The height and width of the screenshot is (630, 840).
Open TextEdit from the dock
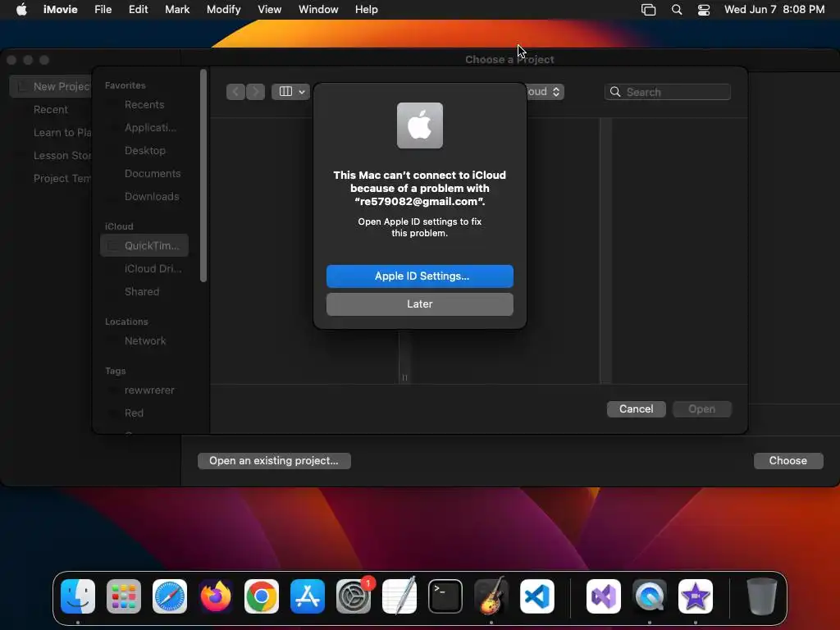click(x=399, y=596)
